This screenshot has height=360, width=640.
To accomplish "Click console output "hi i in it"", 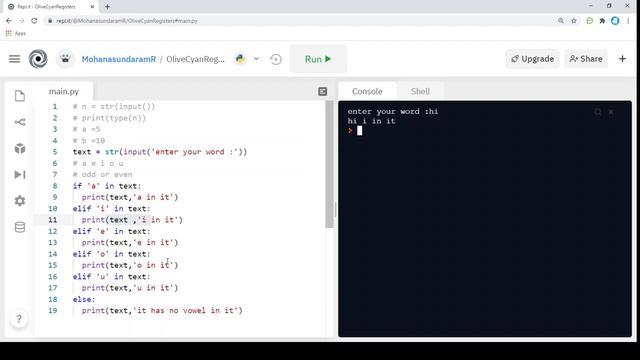I will pos(371,121).
